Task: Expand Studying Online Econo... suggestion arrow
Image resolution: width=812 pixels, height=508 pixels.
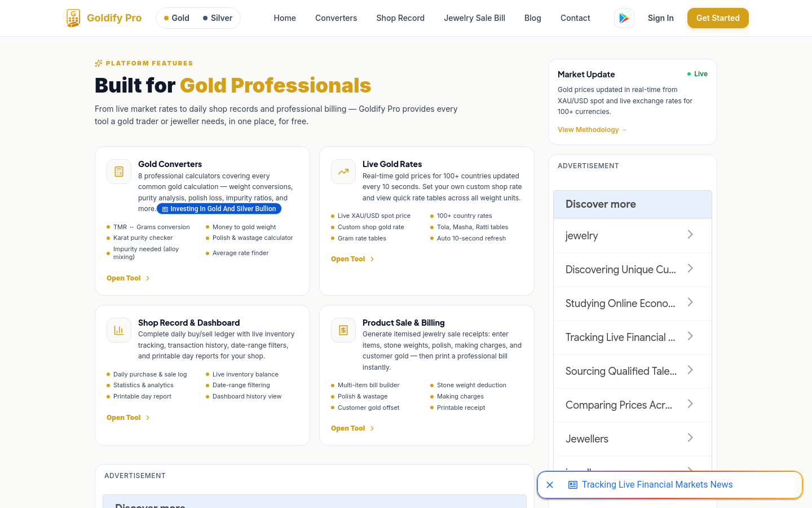Action: click(690, 303)
